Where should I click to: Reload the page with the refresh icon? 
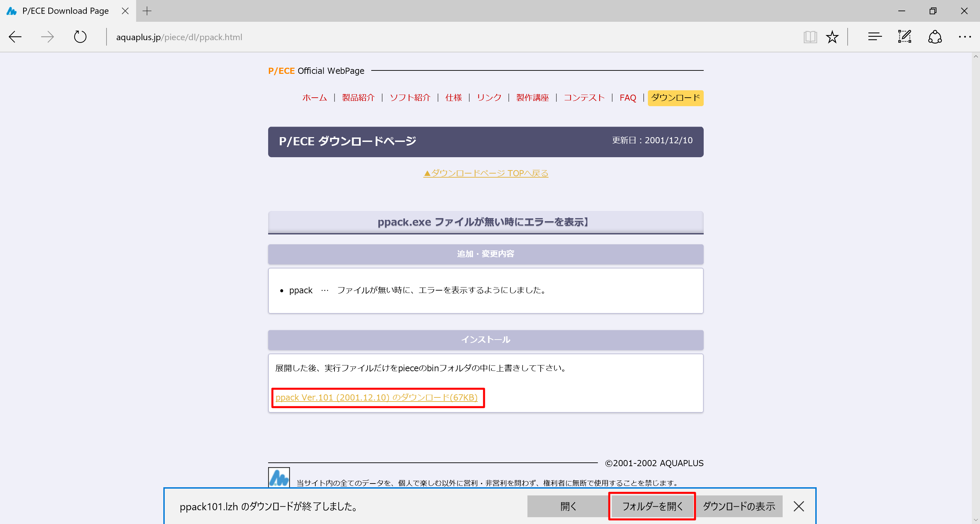80,37
